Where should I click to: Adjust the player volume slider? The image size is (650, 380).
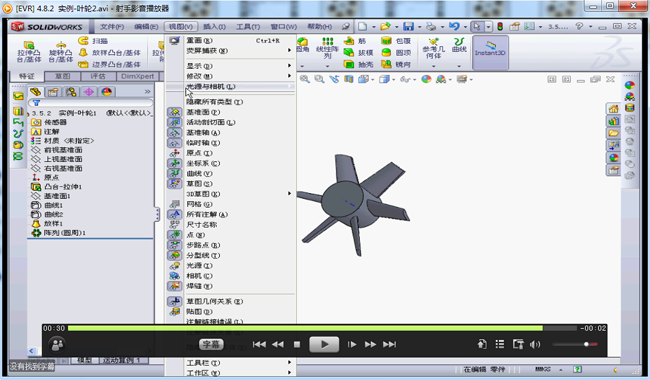pos(575,344)
